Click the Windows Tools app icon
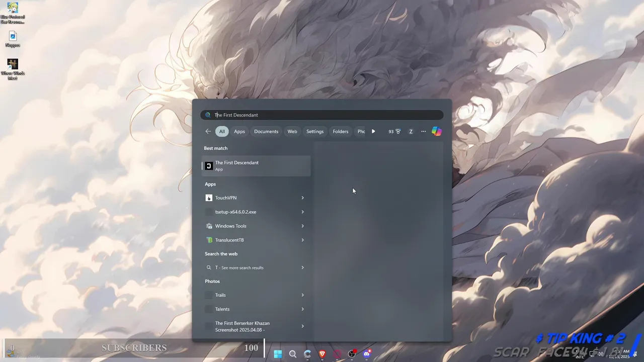This screenshot has height=362, width=644. click(209, 226)
